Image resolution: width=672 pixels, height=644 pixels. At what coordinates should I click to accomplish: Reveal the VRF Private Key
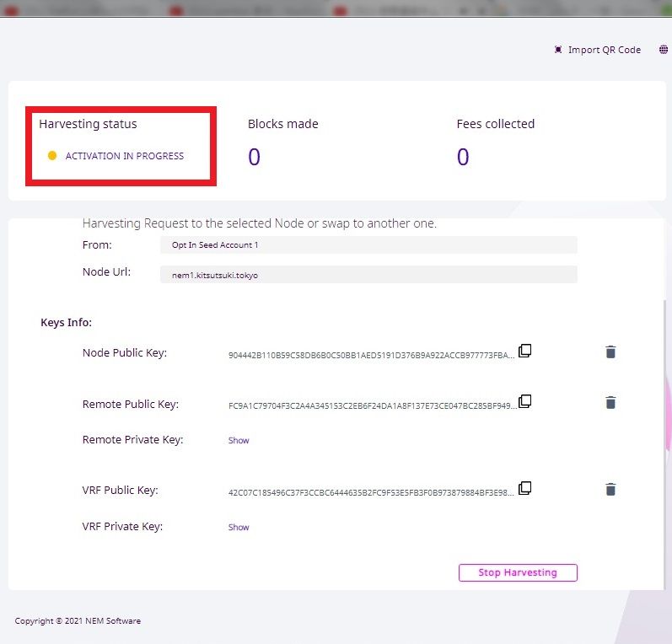(239, 527)
